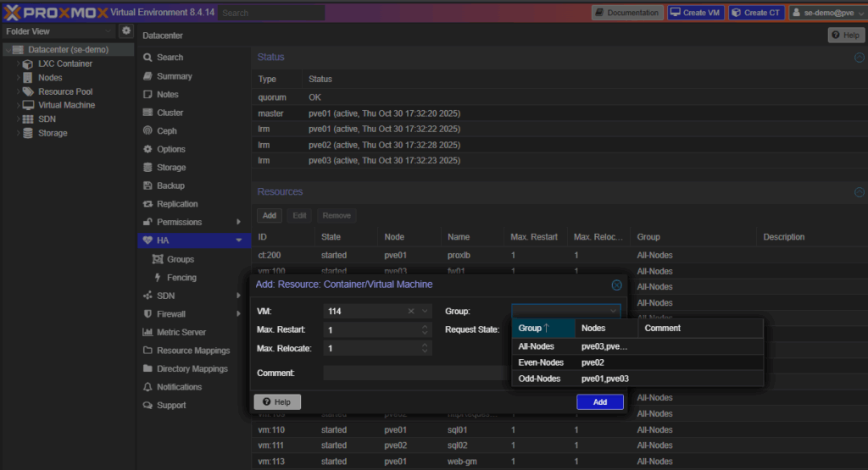Click the Replication retweet icon
868x470 pixels.
147,204
